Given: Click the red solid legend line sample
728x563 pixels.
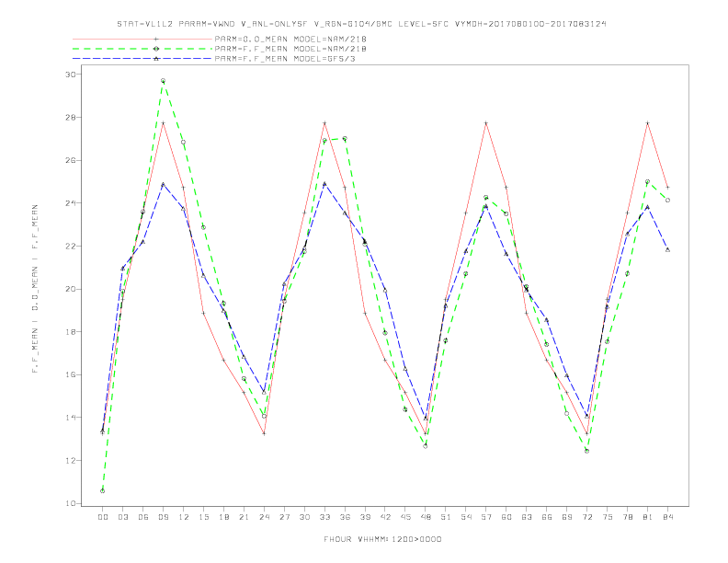Looking at the screenshot, I should coord(142,39).
